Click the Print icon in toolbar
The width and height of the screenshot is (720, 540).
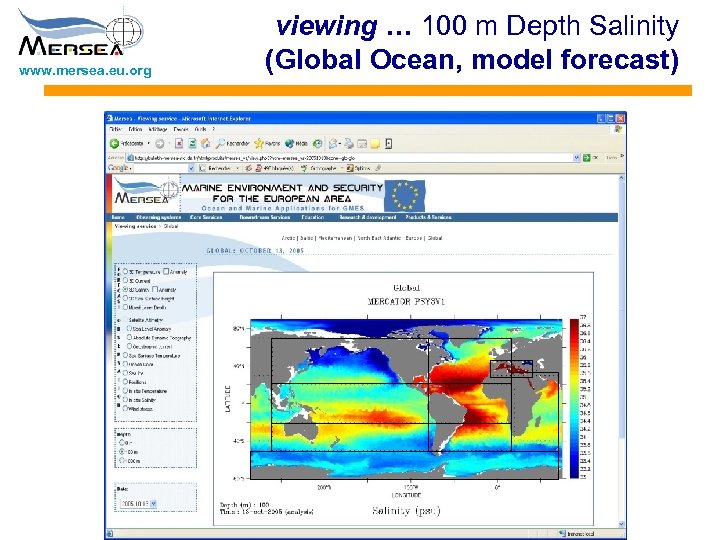pos(349,144)
